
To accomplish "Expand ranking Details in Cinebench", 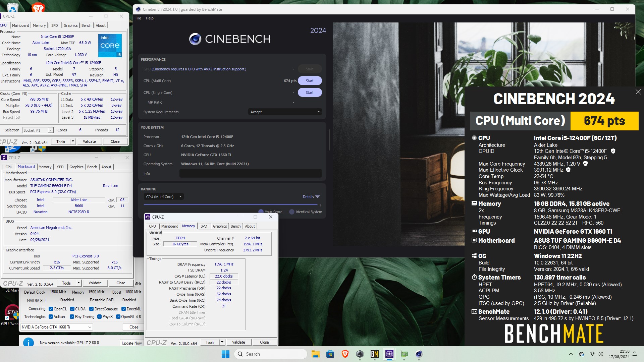I will (311, 197).
